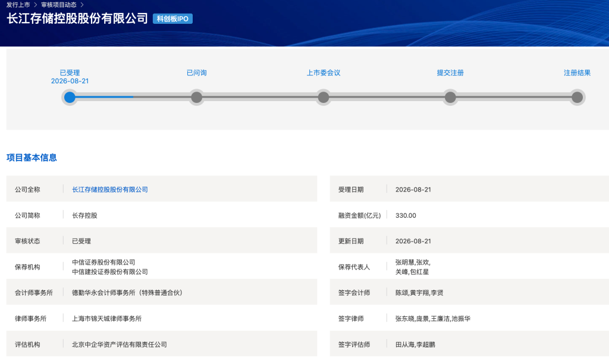Click sponsor representatives 关峰,包红星

(x=412, y=272)
